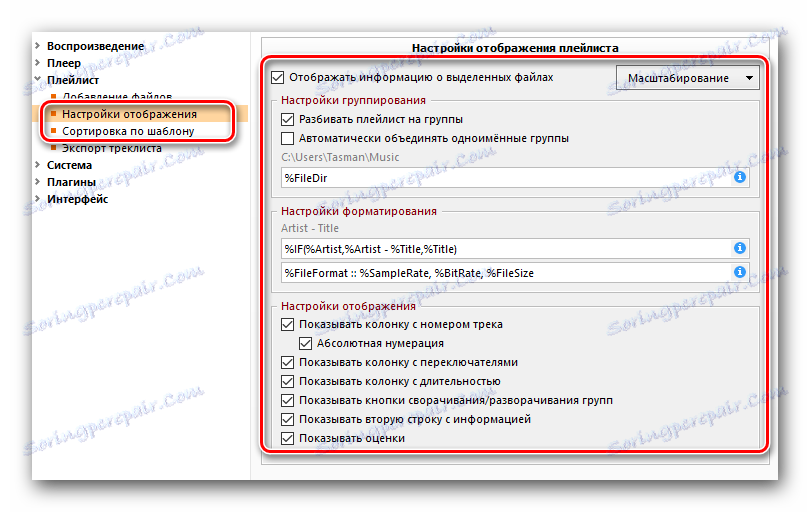Uncheck Абсолютная нумерация checkbox
Screen dimensions: 810x512
(x=305, y=344)
